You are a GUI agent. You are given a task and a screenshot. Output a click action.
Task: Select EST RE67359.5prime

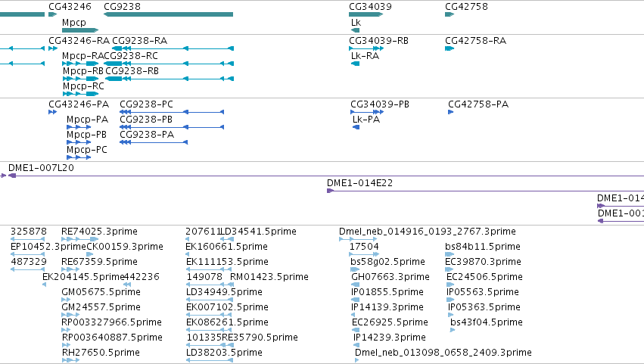99,262
